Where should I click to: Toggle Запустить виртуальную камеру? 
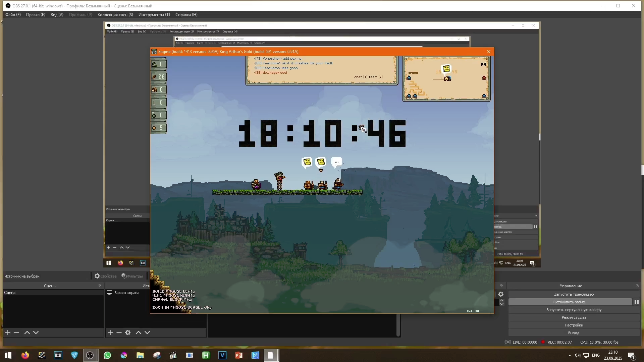point(574,310)
